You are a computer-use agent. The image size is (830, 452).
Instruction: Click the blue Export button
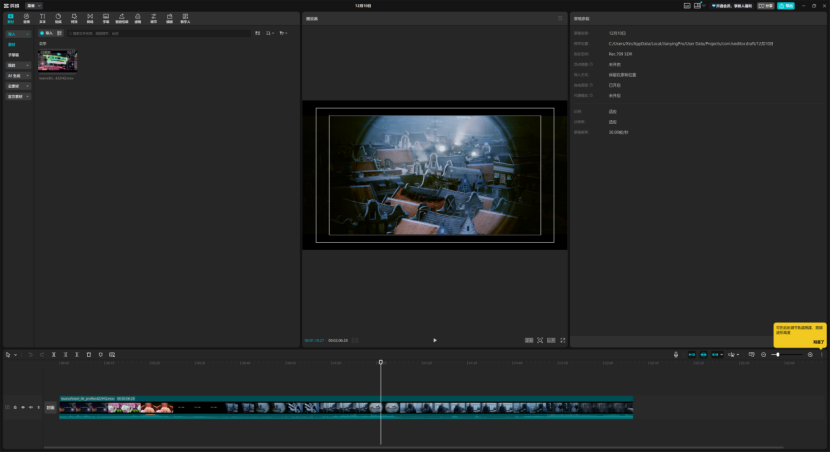(786, 5)
